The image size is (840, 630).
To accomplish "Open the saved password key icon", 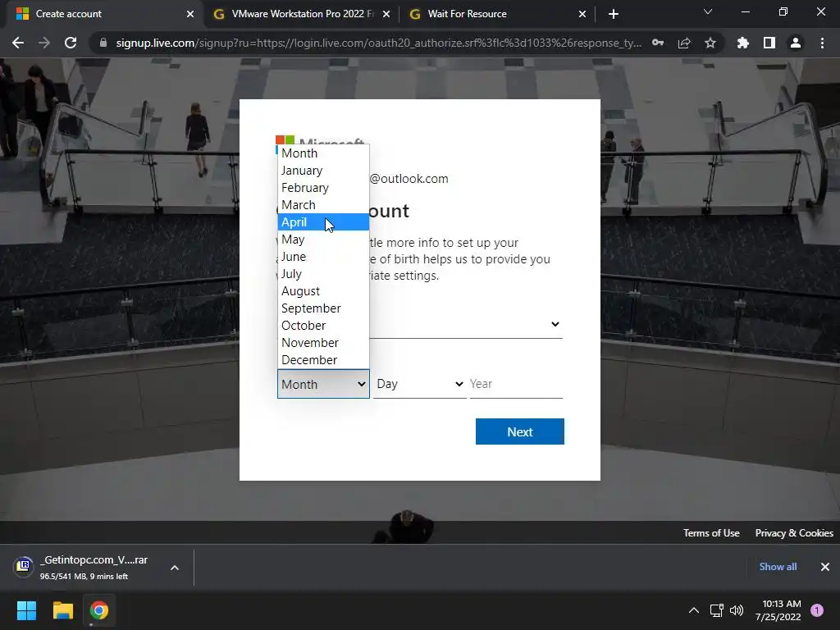I will (658, 43).
